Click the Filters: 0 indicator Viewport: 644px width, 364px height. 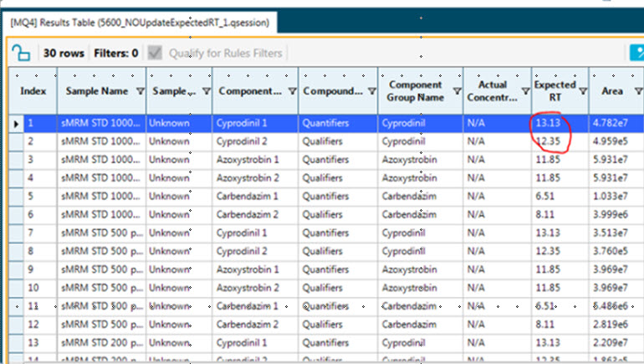tap(115, 53)
